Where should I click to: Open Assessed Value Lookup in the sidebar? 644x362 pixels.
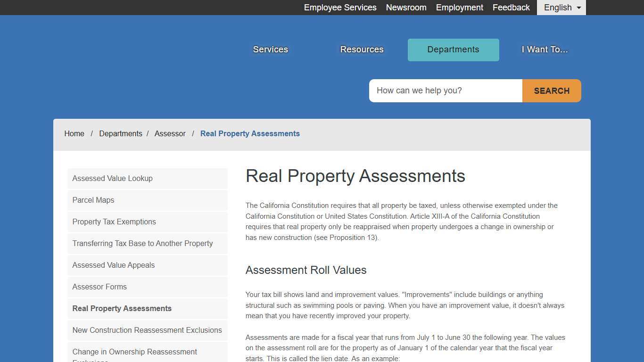pyautogui.click(x=112, y=178)
